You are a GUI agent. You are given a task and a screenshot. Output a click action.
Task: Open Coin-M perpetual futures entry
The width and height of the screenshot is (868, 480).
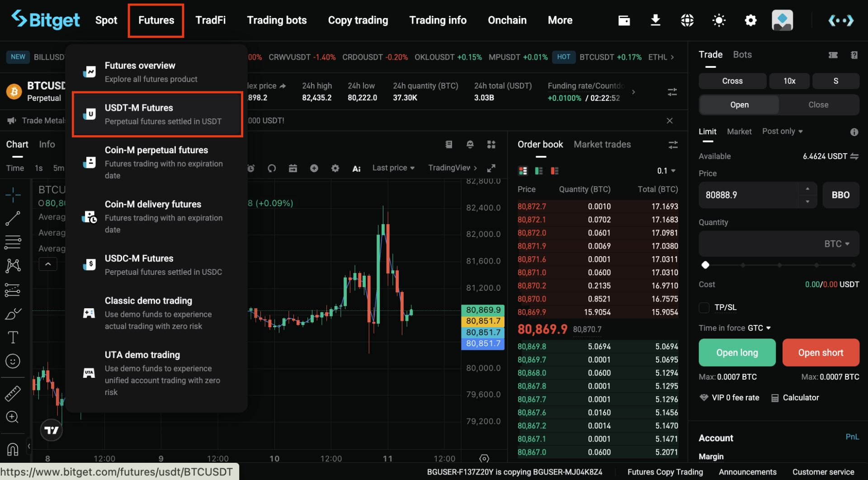pos(157,162)
